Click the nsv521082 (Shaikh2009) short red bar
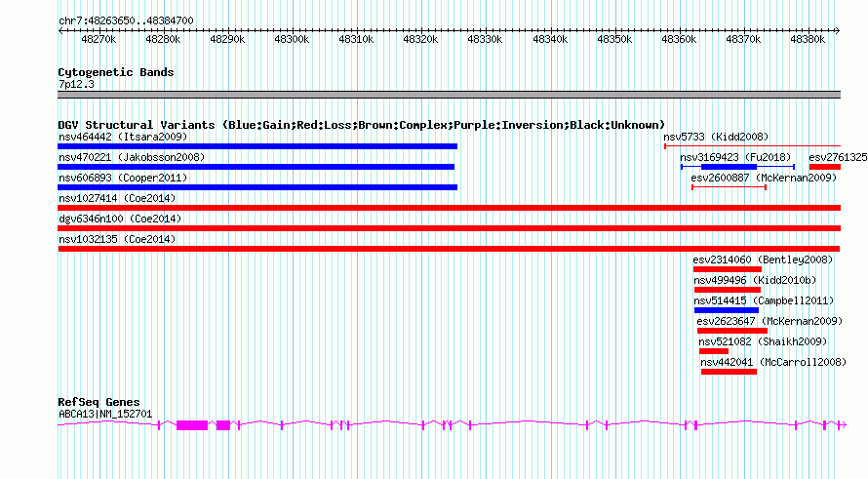The width and height of the screenshot is (868, 479). coord(714,351)
